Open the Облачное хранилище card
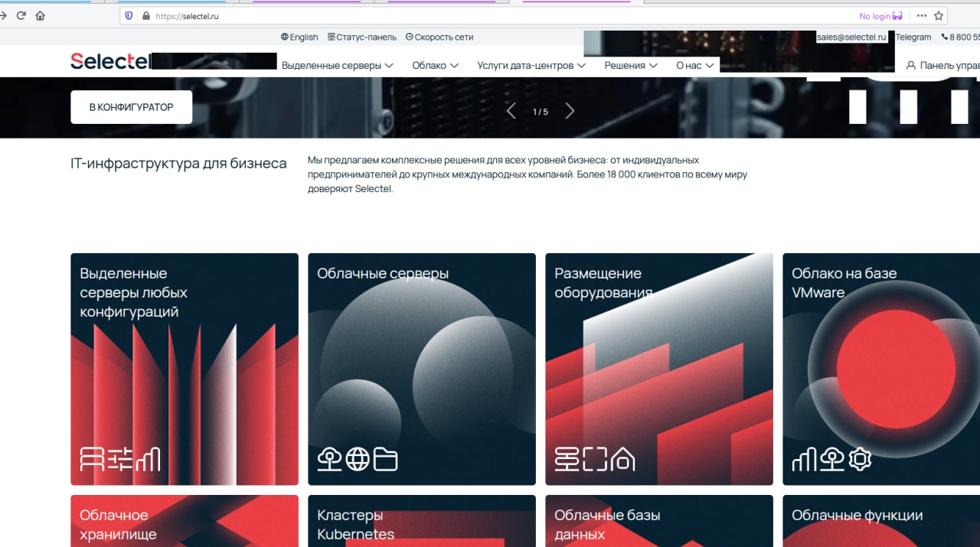The width and height of the screenshot is (980, 547). click(x=185, y=521)
